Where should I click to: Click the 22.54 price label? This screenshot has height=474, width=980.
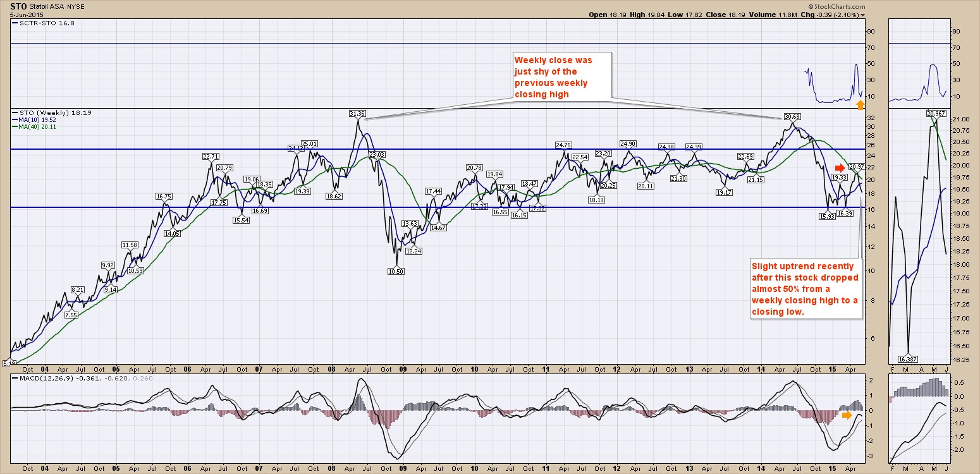tap(580, 157)
